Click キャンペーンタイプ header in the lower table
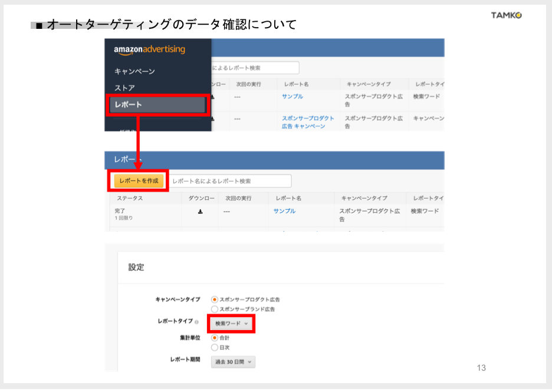The height and width of the screenshot is (392, 552). 364,198
